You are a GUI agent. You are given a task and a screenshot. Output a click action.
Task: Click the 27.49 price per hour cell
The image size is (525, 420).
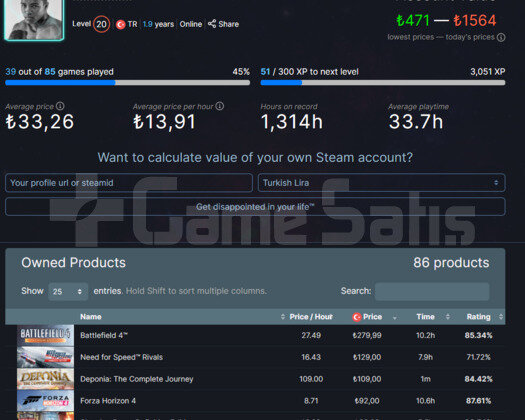point(311,335)
